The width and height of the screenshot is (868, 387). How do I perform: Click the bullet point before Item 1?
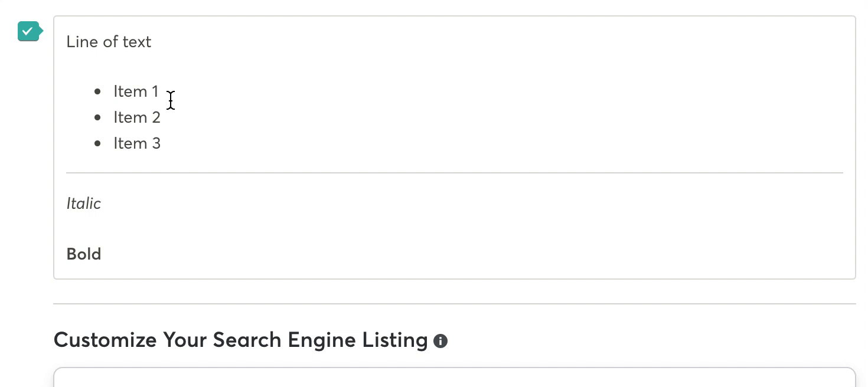click(x=97, y=91)
